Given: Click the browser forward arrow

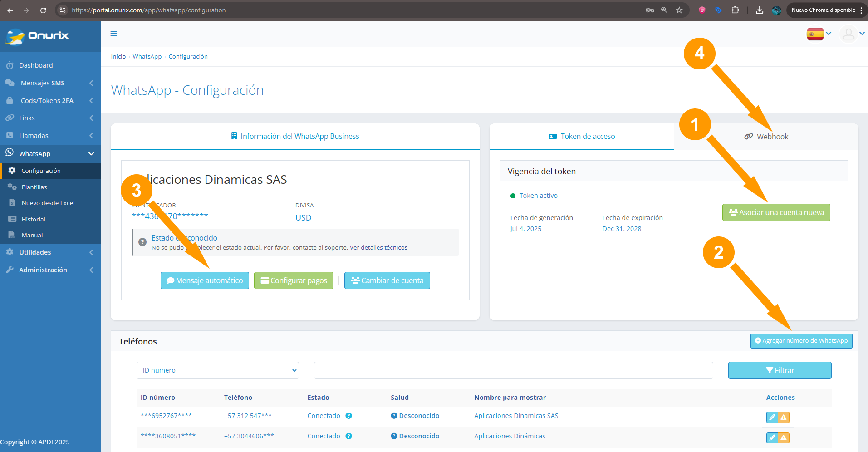Looking at the screenshot, I should [26, 10].
